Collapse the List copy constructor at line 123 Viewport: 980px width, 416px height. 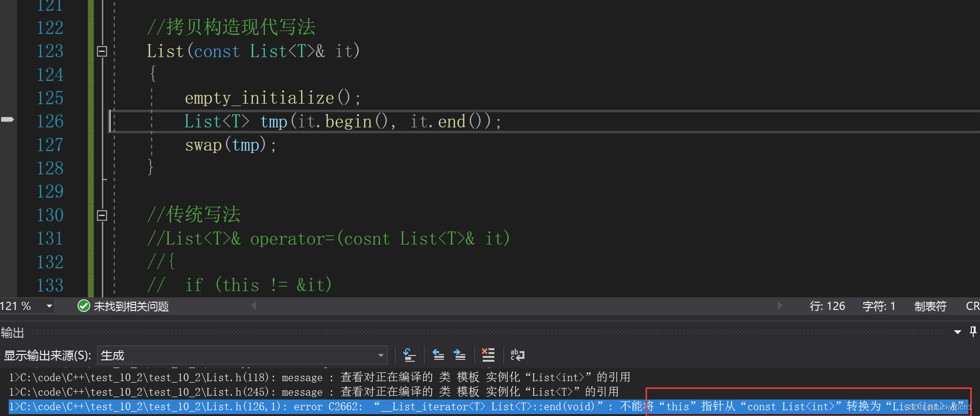[x=102, y=51]
